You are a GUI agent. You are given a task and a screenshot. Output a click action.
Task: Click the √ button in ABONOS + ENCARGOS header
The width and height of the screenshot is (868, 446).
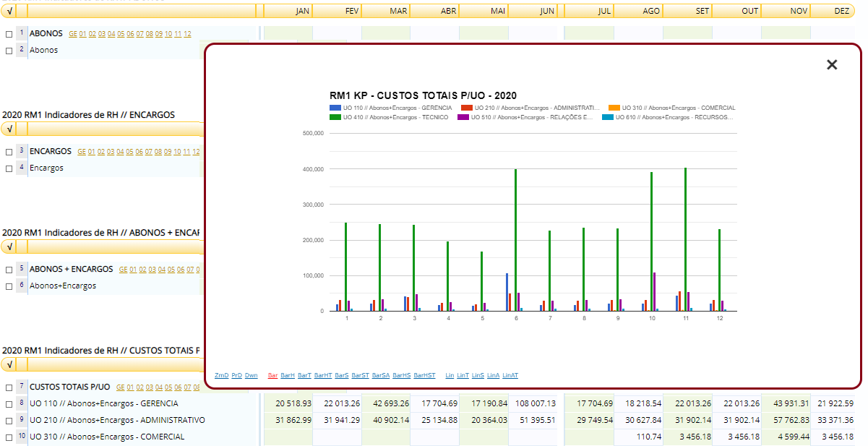click(9, 247)
